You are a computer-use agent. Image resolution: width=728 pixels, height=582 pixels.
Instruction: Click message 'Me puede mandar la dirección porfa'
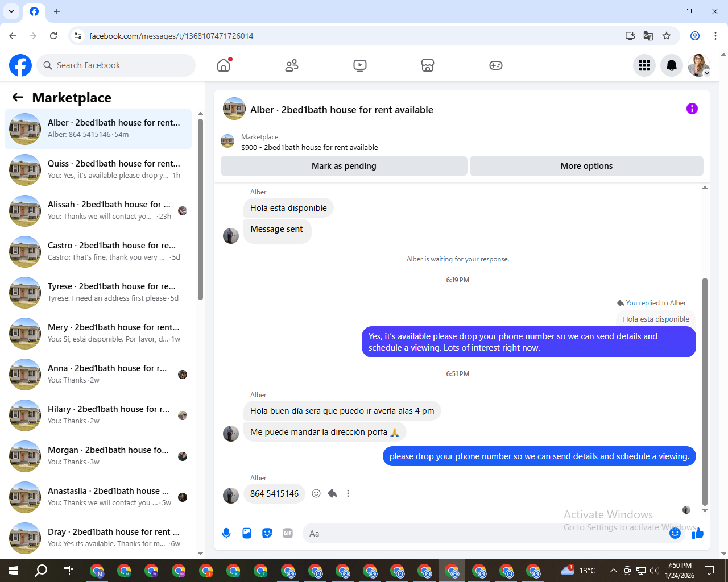point(325,432)
